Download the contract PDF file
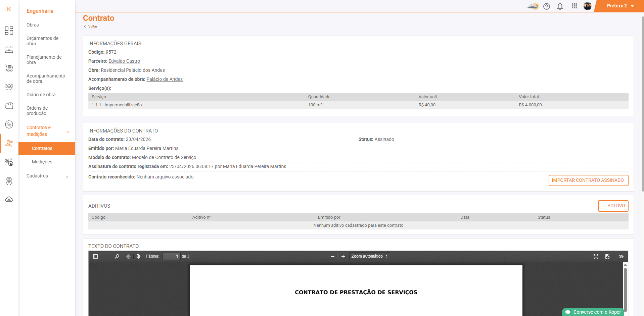The height and width of the screenshot is (316, 644). click(607, 256)
